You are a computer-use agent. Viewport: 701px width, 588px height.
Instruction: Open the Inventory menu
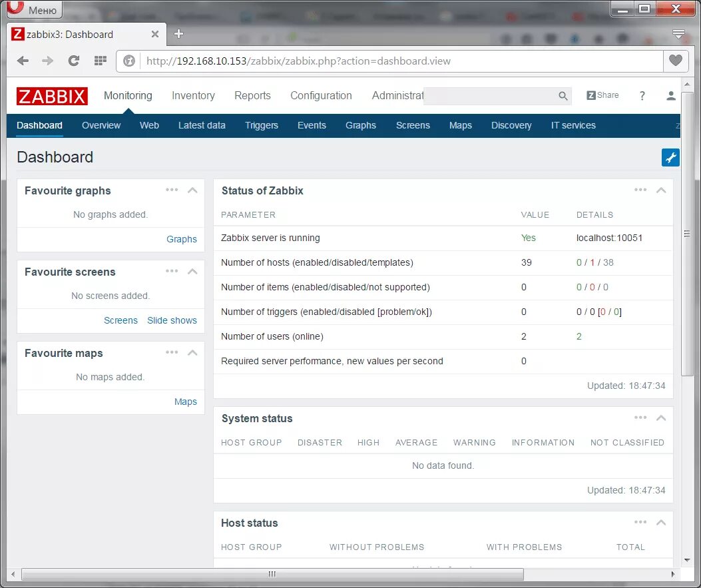coord(193,96)
